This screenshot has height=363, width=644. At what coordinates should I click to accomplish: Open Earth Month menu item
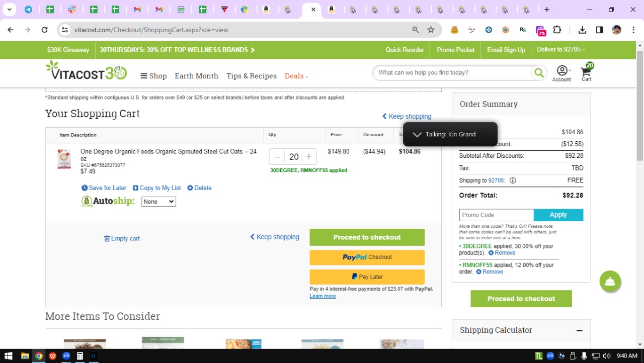[x=196, y=76]
